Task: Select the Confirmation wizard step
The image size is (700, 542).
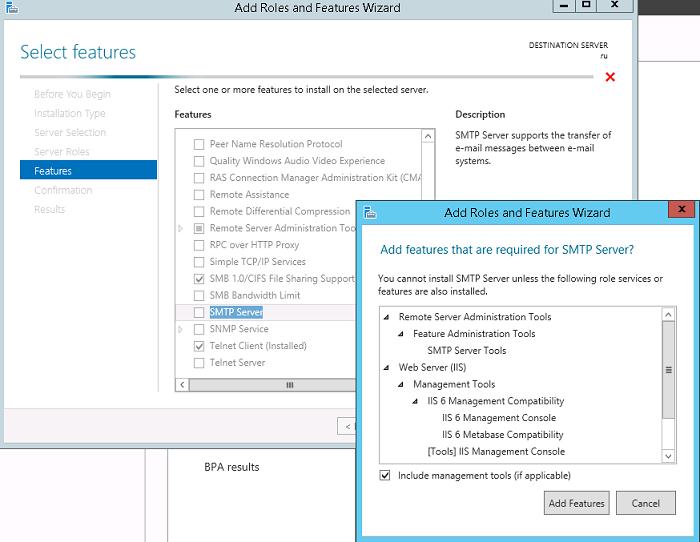Action: [x=63, y=190]
